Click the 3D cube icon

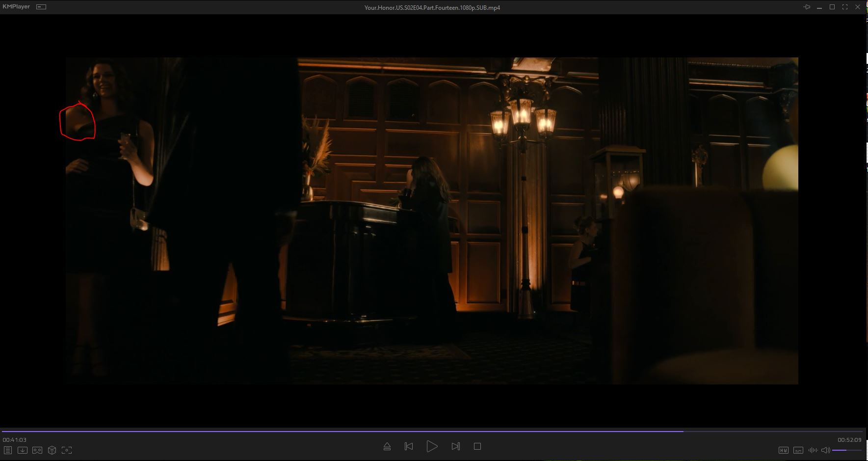click(x=52, y=450)
